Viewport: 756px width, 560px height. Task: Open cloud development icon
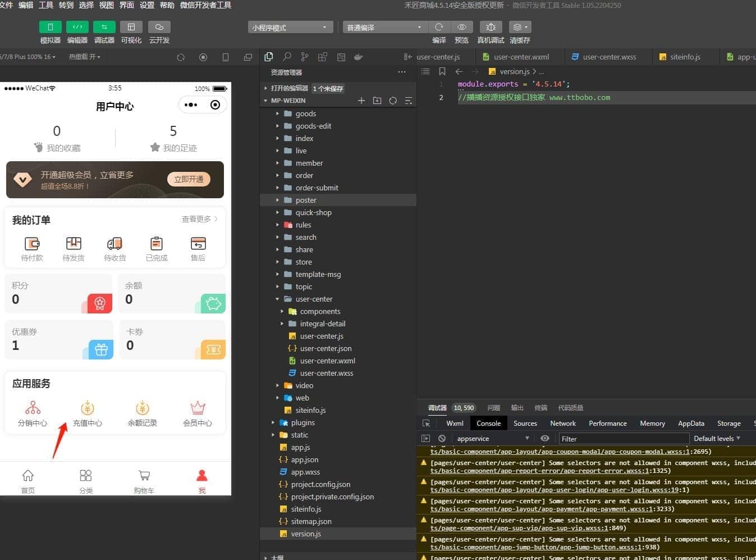tap(159, 27)
